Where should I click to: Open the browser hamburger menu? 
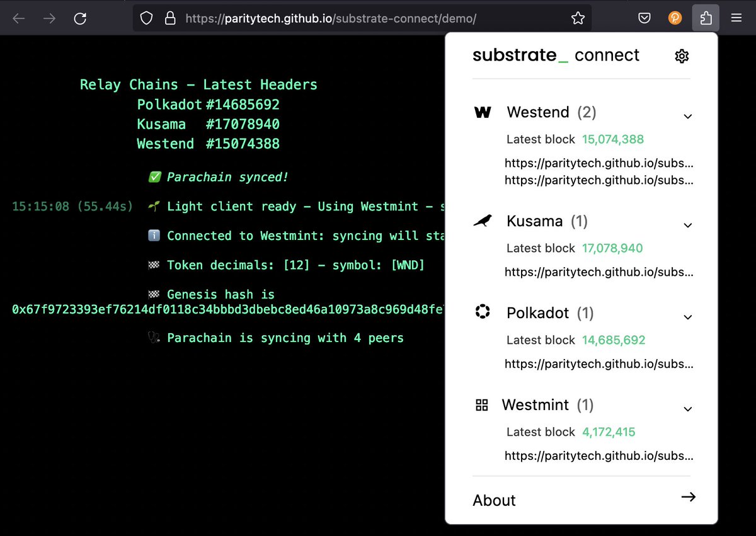(x=736, y=19)
